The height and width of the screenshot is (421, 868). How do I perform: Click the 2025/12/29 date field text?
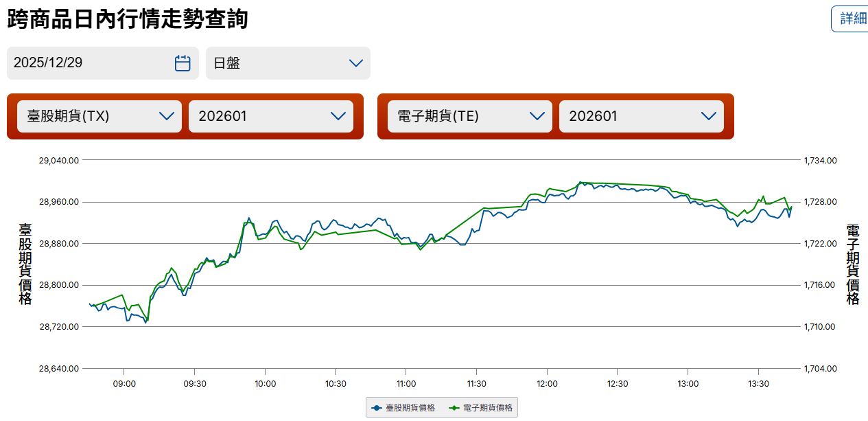click(x=49, y=63)
